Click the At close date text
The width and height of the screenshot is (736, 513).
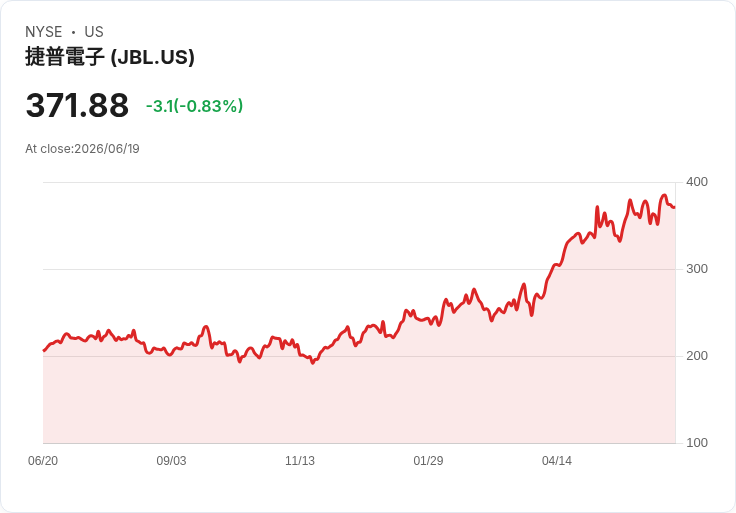[x=82, y=149]
